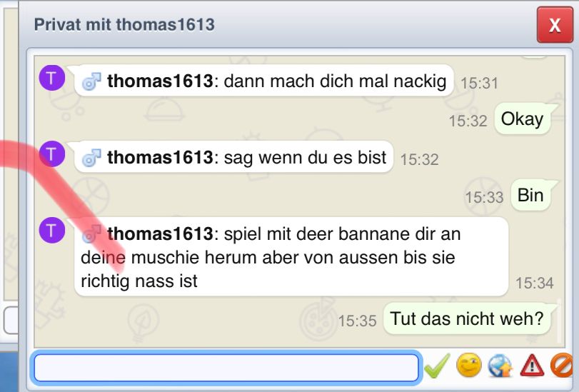Image resolution: width=579 pixels, height=392 pixels.
Task: Select the "Okay" reply bubble
Action: 522,119
